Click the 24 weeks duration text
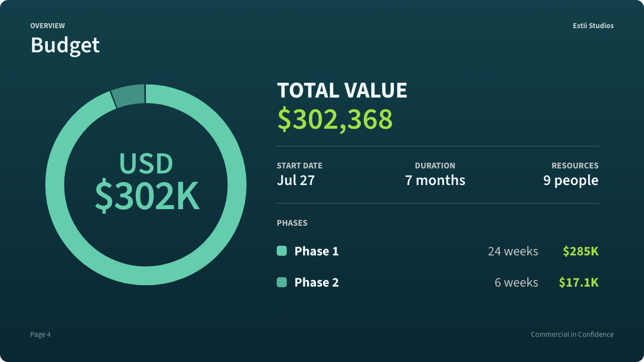 coord(513,251)
